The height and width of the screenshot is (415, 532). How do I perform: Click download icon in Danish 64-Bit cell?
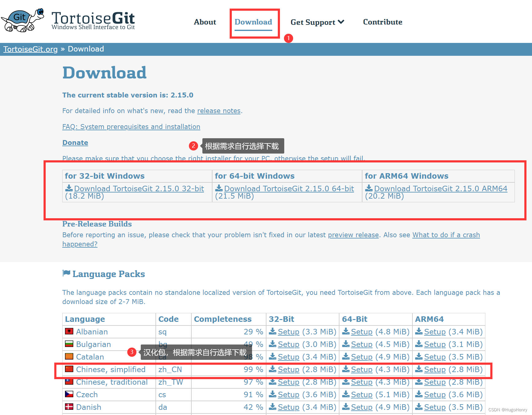(x=346, y=406)
